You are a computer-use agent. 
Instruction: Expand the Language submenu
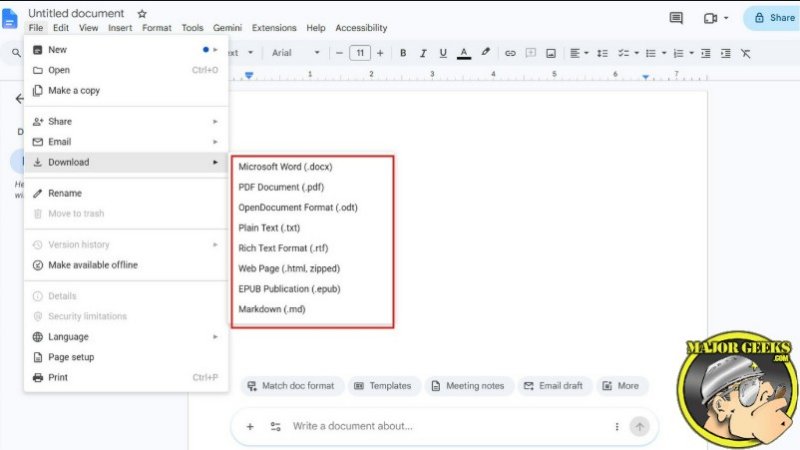pyautogui.click(x=126, y=337)
